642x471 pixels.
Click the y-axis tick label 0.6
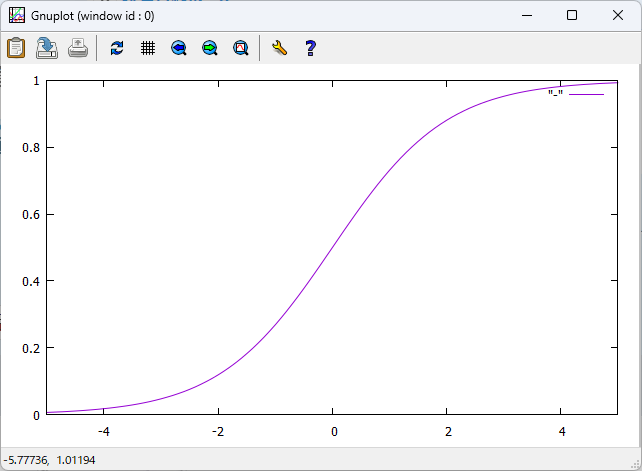(x=30, y=215)
